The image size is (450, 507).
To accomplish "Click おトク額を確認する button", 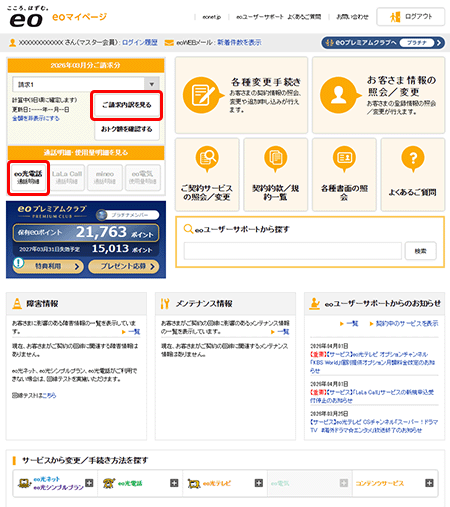I will [x=127, y=129].
